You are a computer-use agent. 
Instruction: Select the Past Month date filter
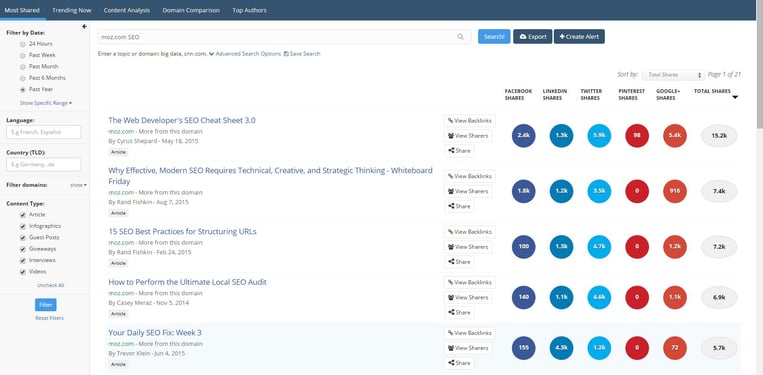(22, 67)
